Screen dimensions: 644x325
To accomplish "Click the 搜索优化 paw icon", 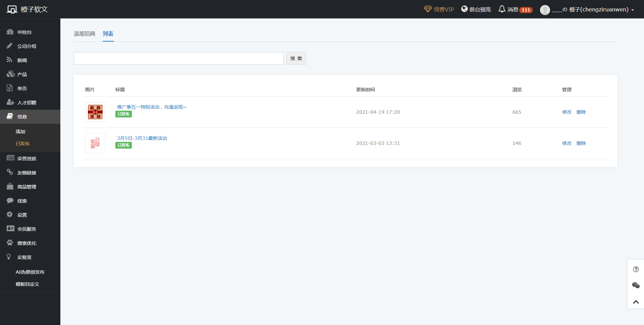I will [10, 242].
